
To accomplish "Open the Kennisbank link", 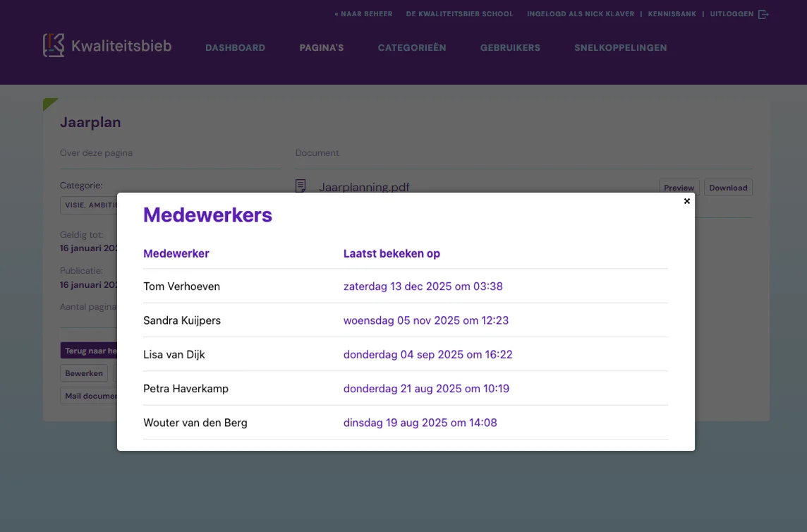I will [672, 14].
